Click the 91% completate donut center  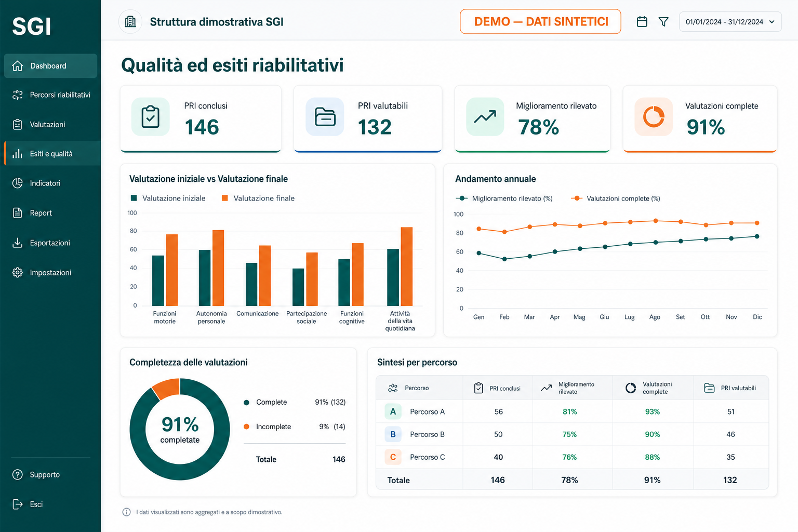pyautogui.click(x=180, y=430)
